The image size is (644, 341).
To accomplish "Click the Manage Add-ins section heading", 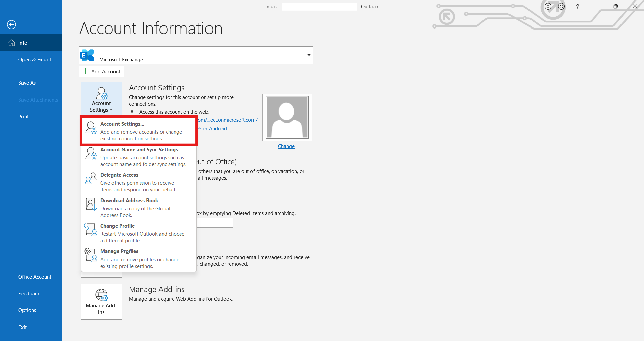I will click(157, 289).
